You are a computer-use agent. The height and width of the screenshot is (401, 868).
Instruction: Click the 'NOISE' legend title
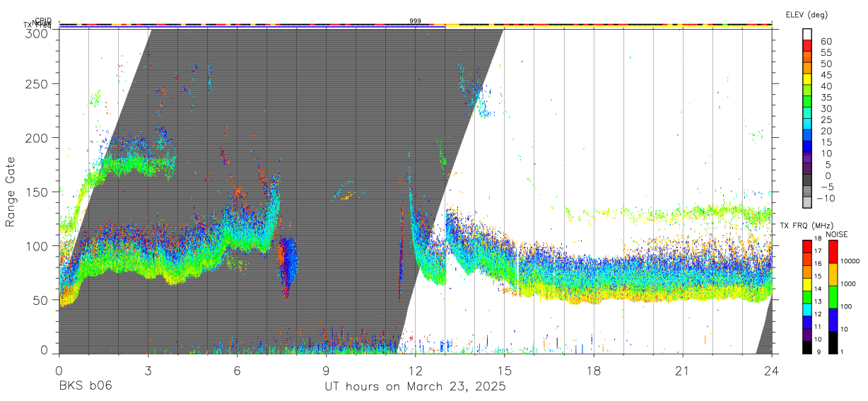(x=836, y=234)
